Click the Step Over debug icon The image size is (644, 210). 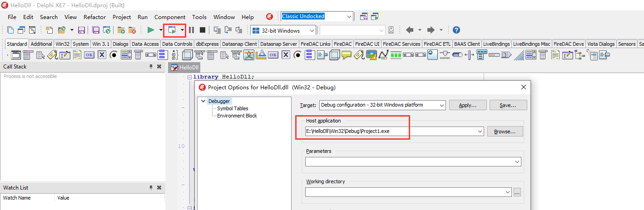[228, 30]
